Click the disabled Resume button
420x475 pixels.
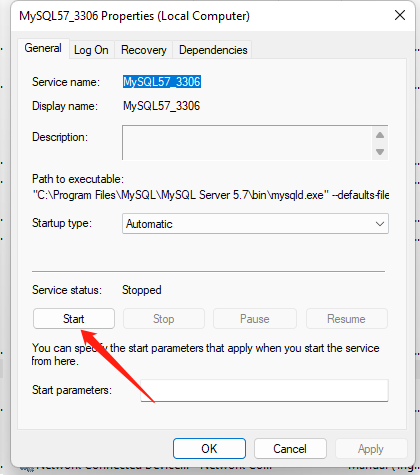click(x=347, y=319)
